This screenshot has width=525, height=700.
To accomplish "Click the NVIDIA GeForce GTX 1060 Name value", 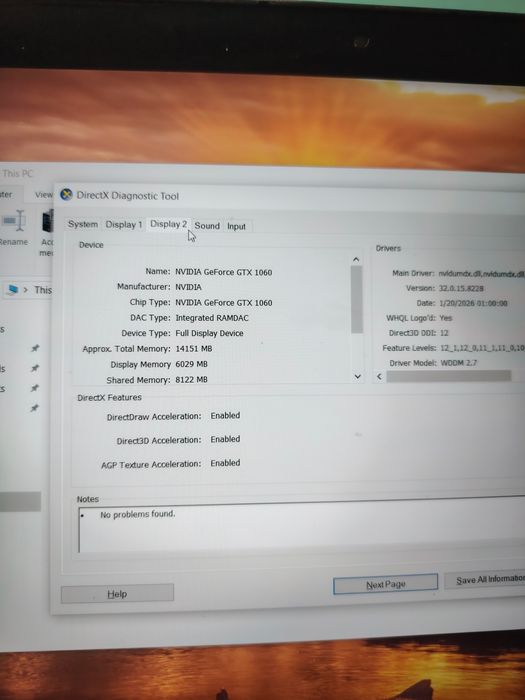I will (x=224, y=272).
